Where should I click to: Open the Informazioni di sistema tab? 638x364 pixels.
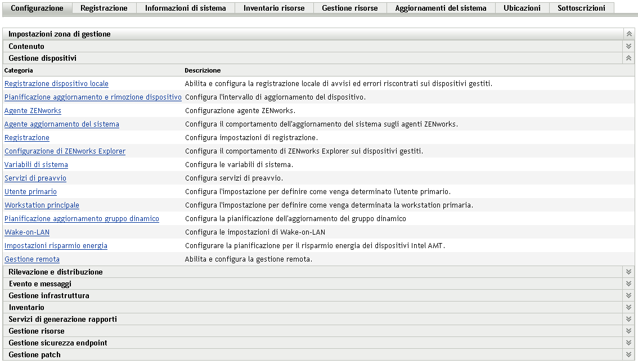pyautogui.click(x=186, y=8)
